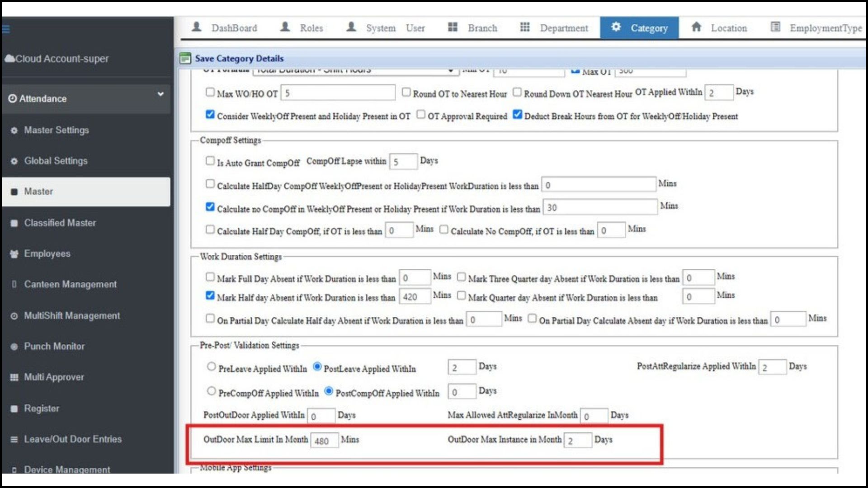Click Mark Half day Absent minutes field
Image resolution: width=868 pixels, height=488 pixels.
pos(415,297)
